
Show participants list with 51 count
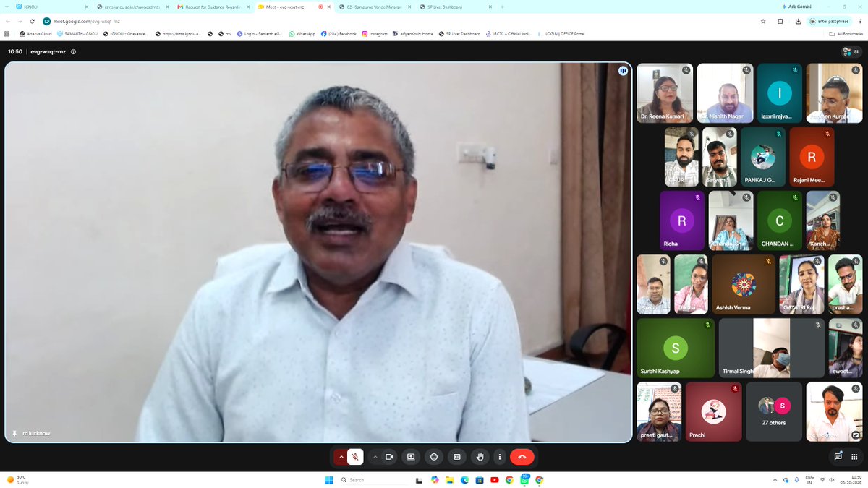[x=850, y=52]
